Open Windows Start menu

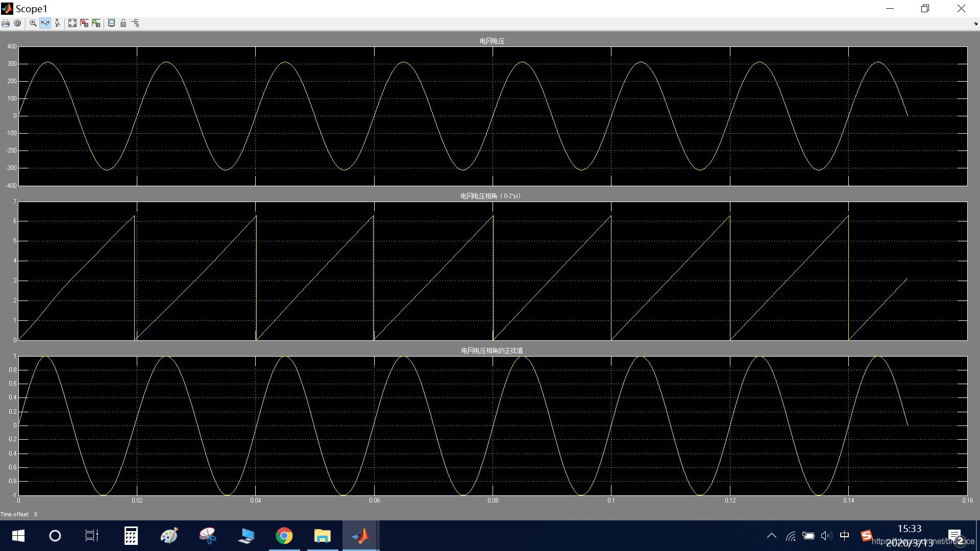[x=18, y=536]
